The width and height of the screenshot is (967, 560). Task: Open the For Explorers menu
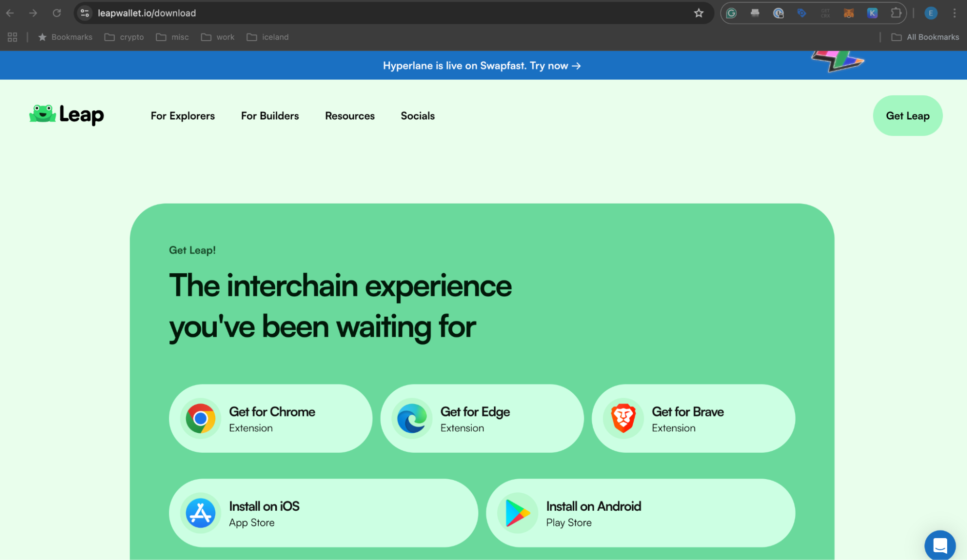[x=182, y=116]
